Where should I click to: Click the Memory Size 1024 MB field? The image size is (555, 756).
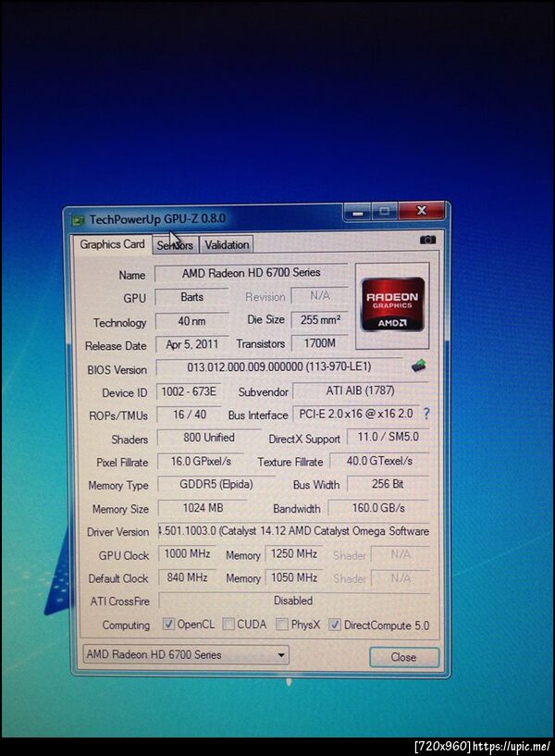point(203,508)
